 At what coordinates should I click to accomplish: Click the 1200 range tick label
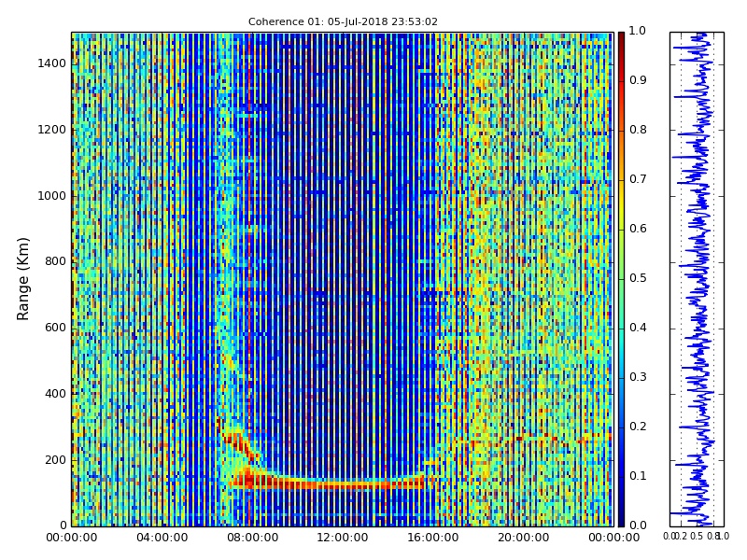click(52, 130)
